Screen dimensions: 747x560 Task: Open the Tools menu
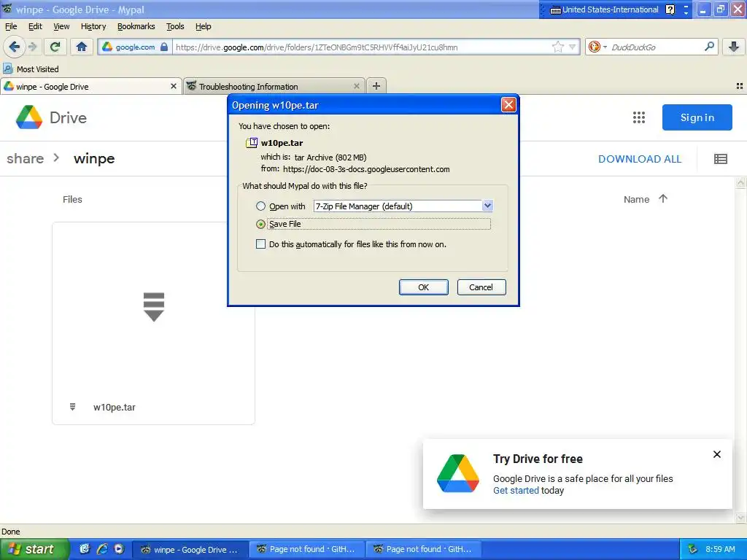tap(175, 26)
